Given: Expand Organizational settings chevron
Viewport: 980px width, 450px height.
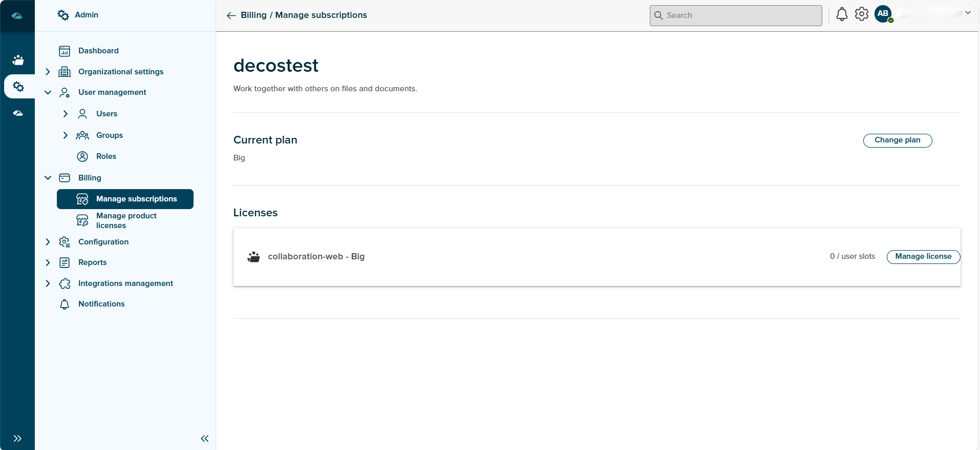Looking at the screenshot, I should pyautogui.click(x=48, y=72).
